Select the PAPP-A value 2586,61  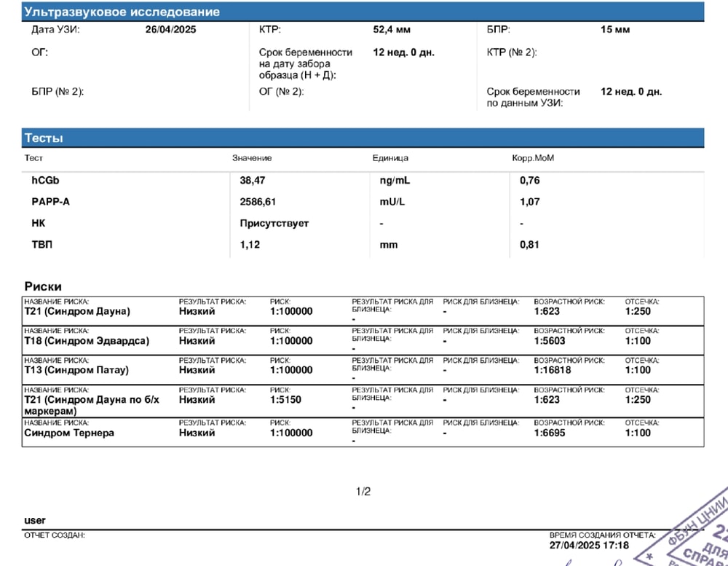(258, 202)
